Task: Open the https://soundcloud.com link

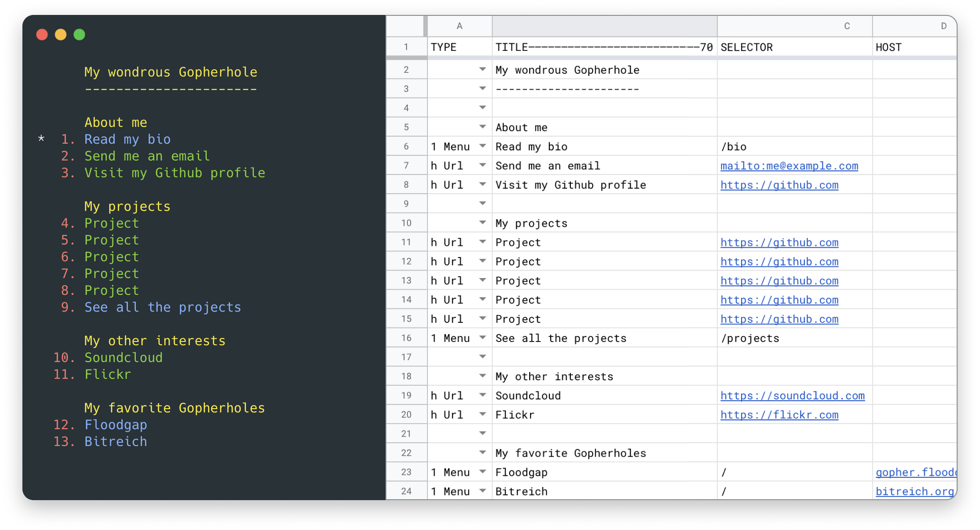Action: pyautogui.click(x=792, y=395)
